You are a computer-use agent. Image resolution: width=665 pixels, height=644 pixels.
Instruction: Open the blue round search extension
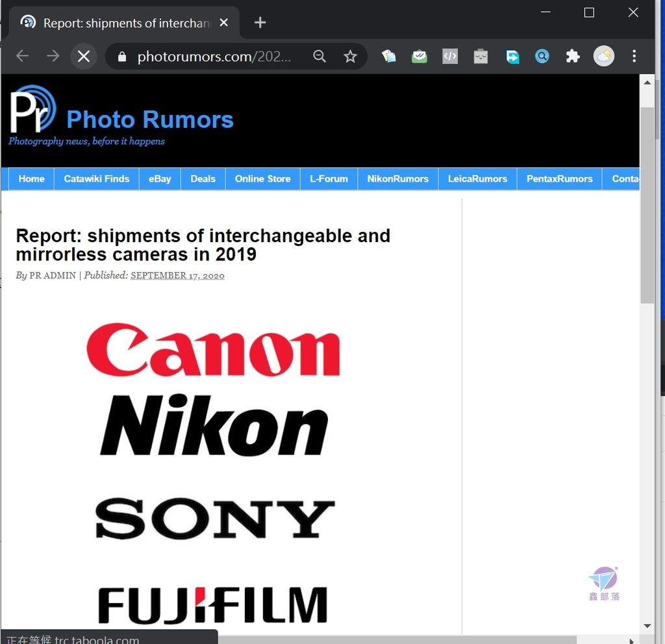542,56
